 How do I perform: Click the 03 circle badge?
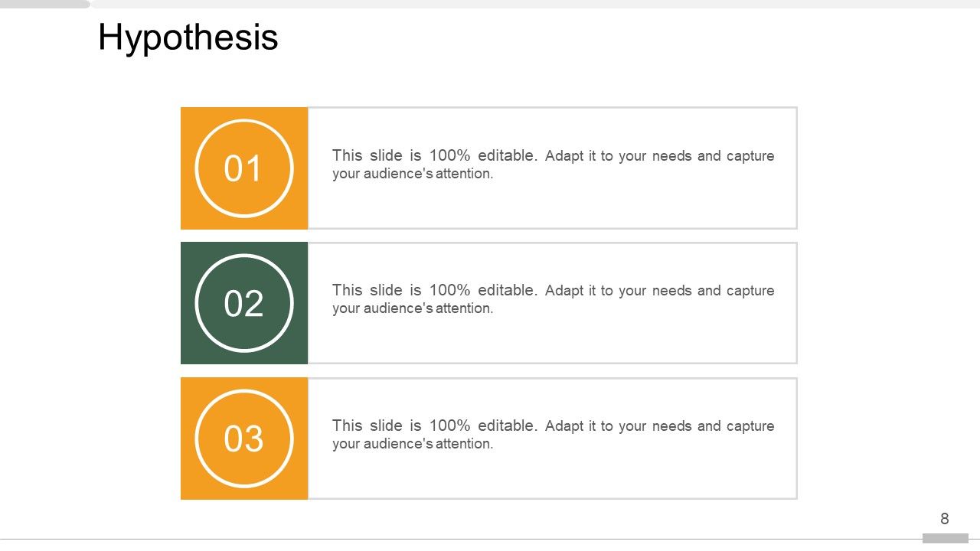[243, 439]
